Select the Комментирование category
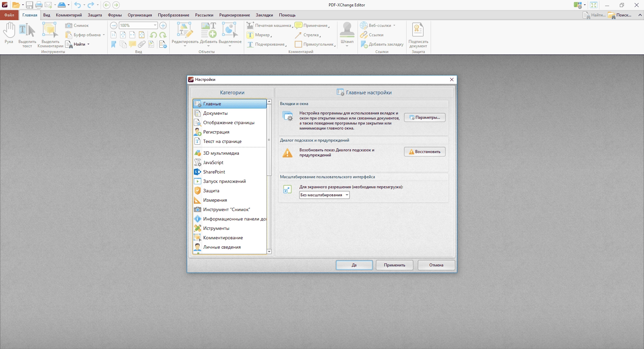The width and height of the screenshot is (644, 349). (230, 238)
